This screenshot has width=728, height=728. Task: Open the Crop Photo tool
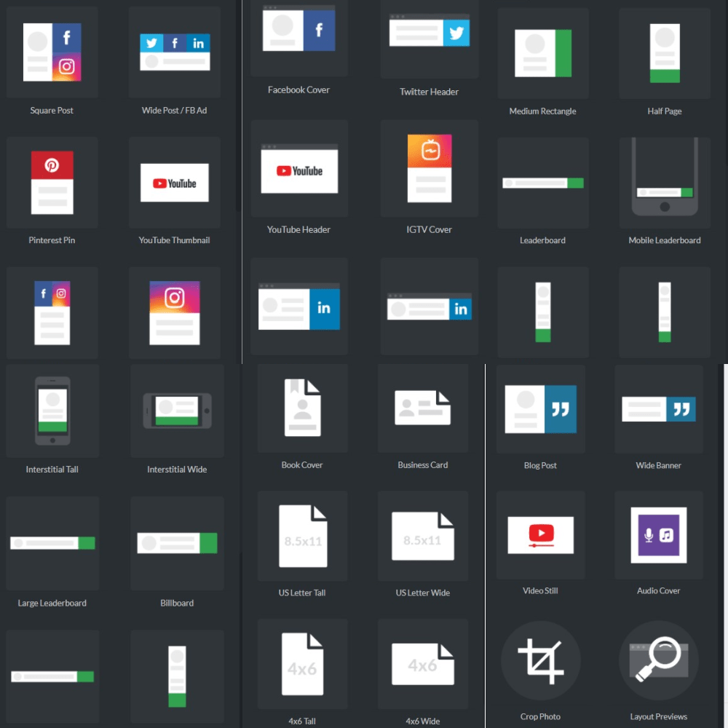(x=540, y=661)
